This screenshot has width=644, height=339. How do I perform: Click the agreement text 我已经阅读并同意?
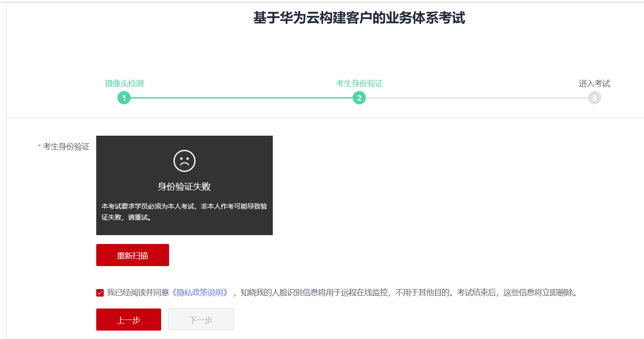(138, 293)
